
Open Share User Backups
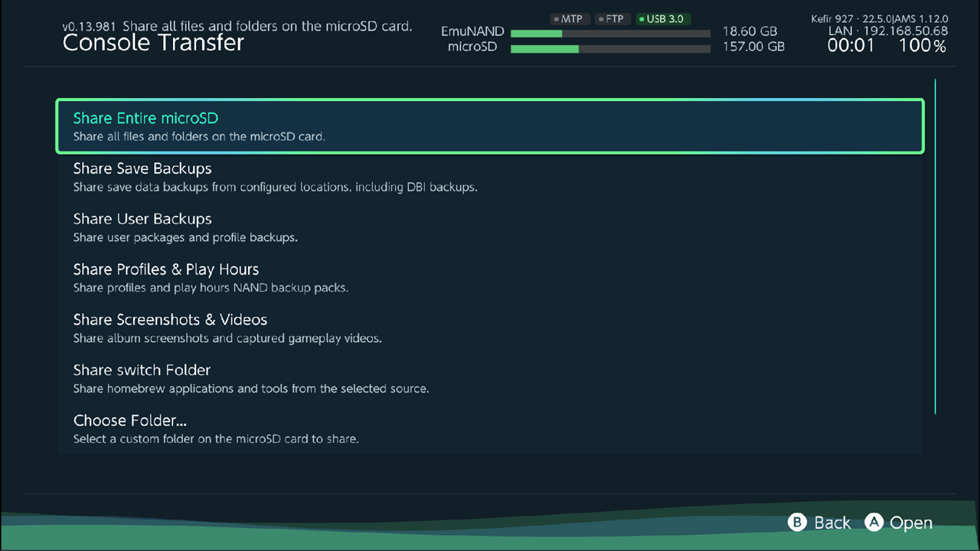coord(490,227)
